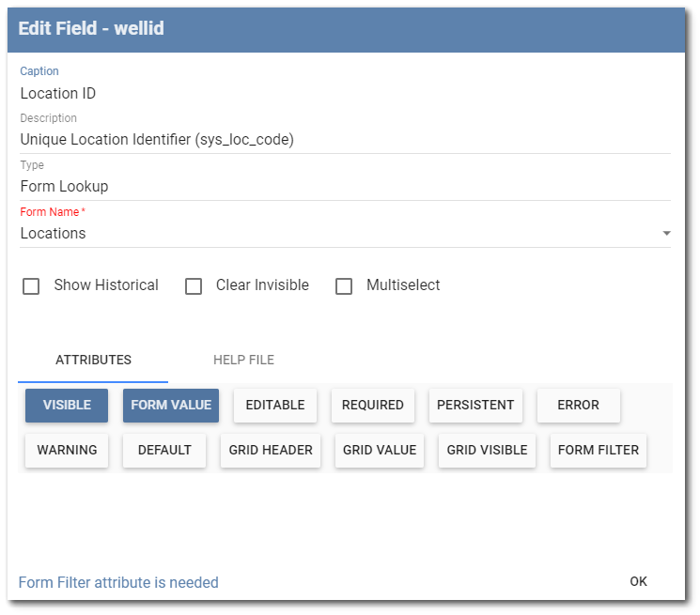Click the Edit Field - wellid title
The height and width of the screenshot is (615, 700).
click(x=91, y=28)
